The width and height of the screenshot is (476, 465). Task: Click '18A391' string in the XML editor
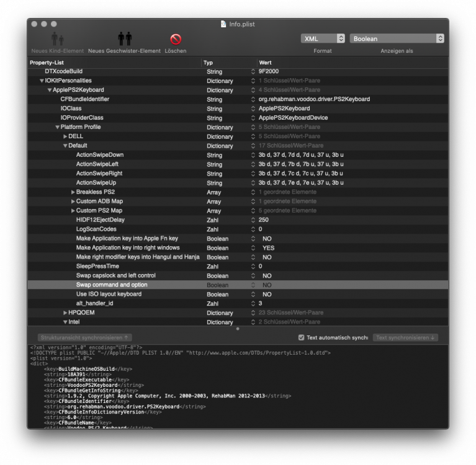tap(76, 374)
